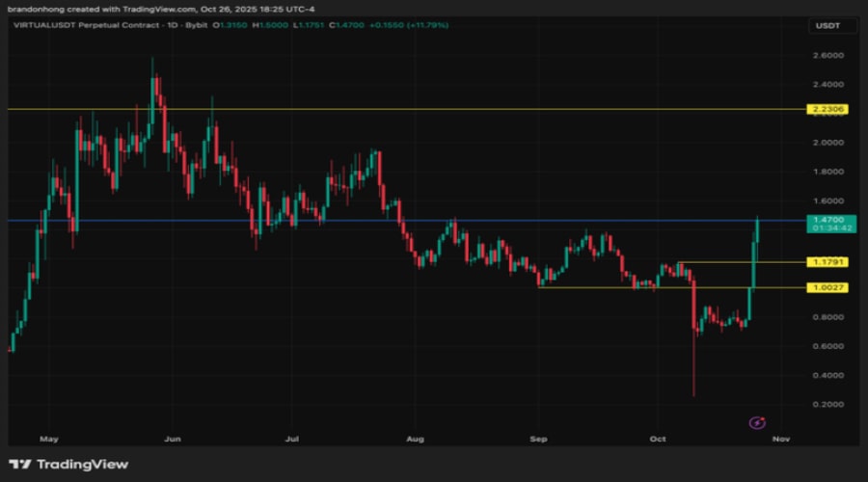The width and height of the screenshot is (868, 482).
Task: Click the Jun label on time axis
Action: point(172,439)
